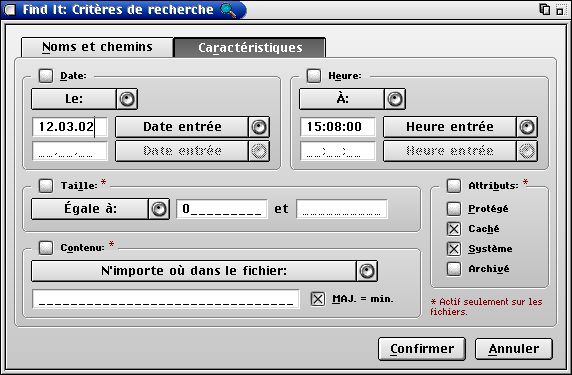572x375 pixels.
Task: Click the window closer in the title bar
Action: (10, 10)
